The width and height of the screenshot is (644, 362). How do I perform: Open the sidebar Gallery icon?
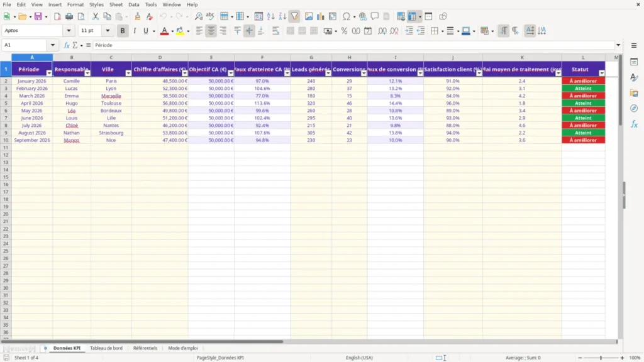click(x=634, y=93)
